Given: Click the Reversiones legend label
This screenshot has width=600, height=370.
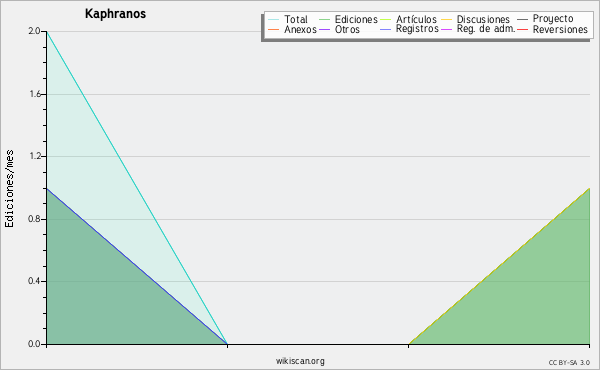Looking at the screenshot, I should (560, 29).
